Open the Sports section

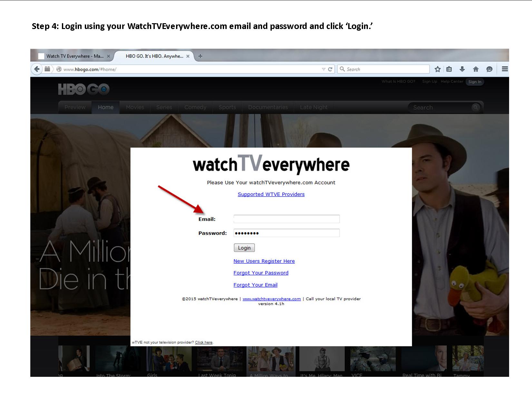pyautogui.click(x=227, y=107)
